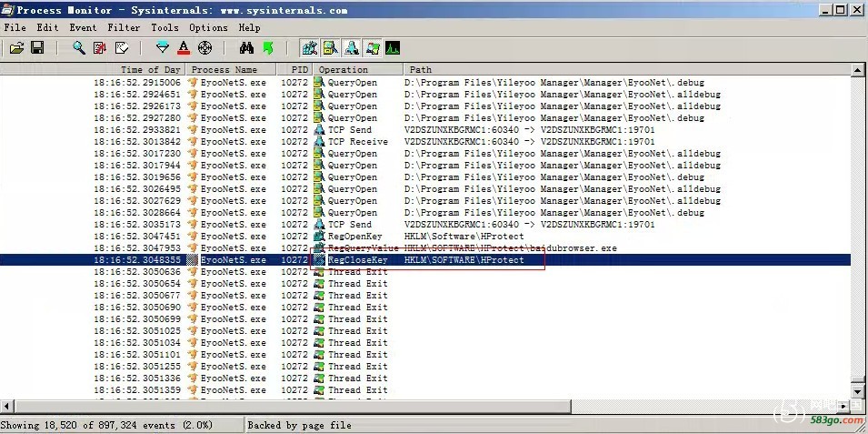Click the vertical scrollbar up arrow
The height and width of the screenshot is (434, 868).
coord(857,70)
